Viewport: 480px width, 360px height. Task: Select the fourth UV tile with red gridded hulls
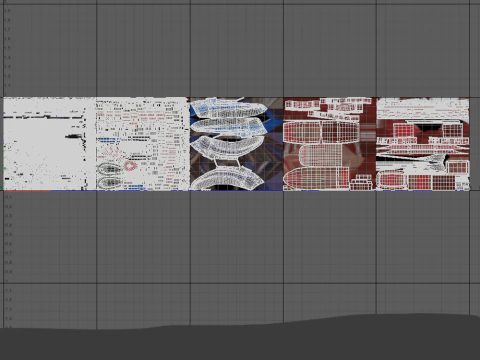pos(330,144)
